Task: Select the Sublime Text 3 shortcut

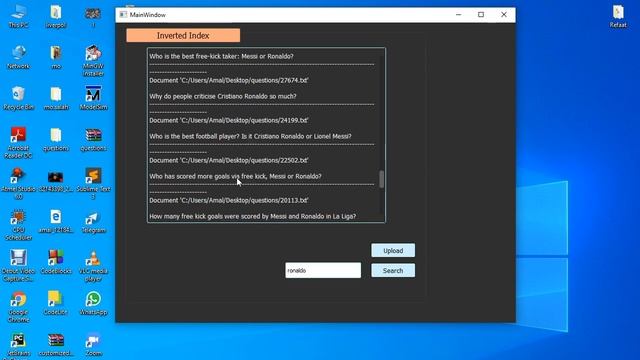Action: point(93,184)
